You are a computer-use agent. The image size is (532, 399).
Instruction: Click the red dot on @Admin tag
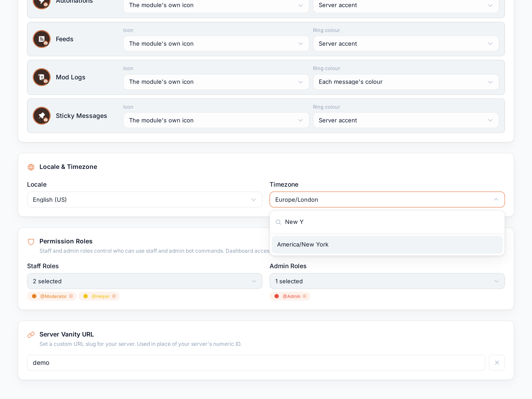(277, 296)
